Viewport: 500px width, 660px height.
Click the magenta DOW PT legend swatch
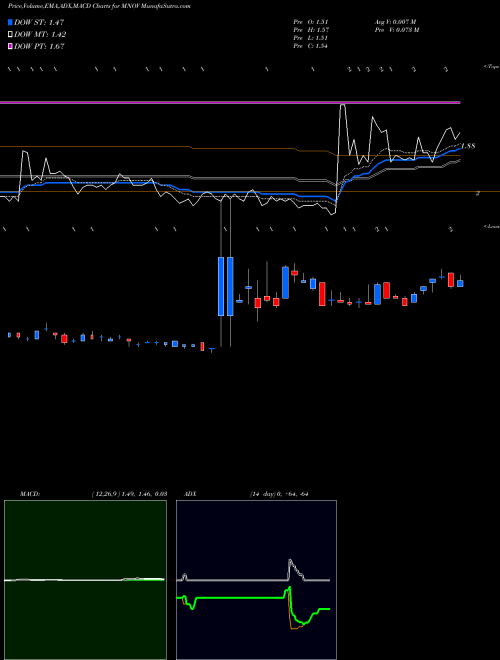pyautogui.click(x=10, y=46)
